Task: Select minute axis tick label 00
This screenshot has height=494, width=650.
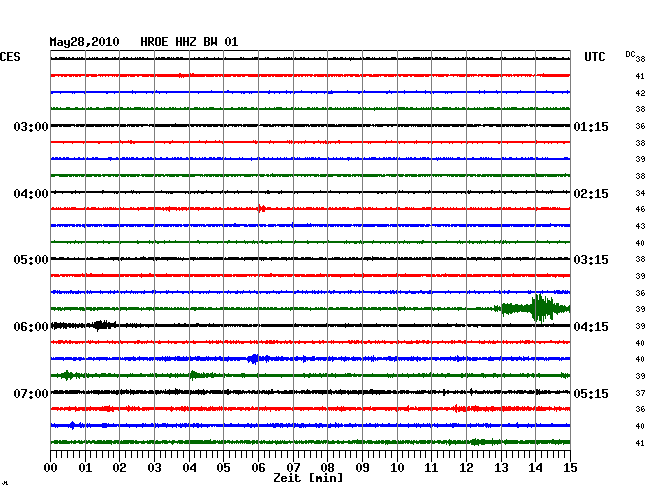Action: point(51,467)
